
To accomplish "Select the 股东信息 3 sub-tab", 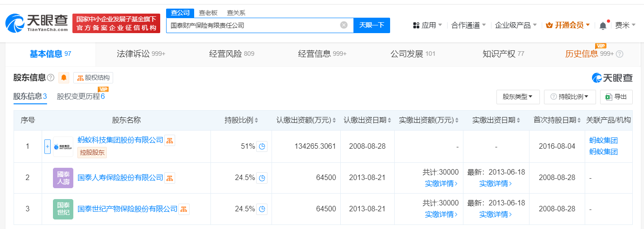I will (x=30, y=96).
